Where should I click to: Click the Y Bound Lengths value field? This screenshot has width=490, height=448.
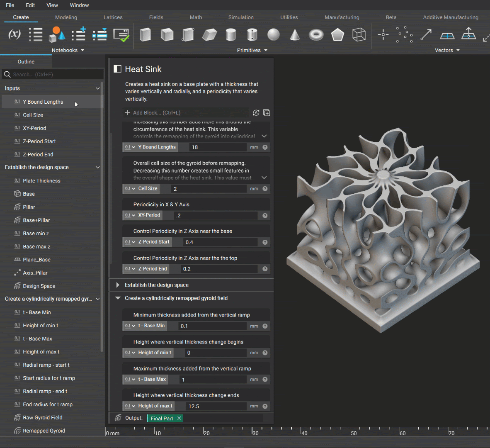point(218,147)
